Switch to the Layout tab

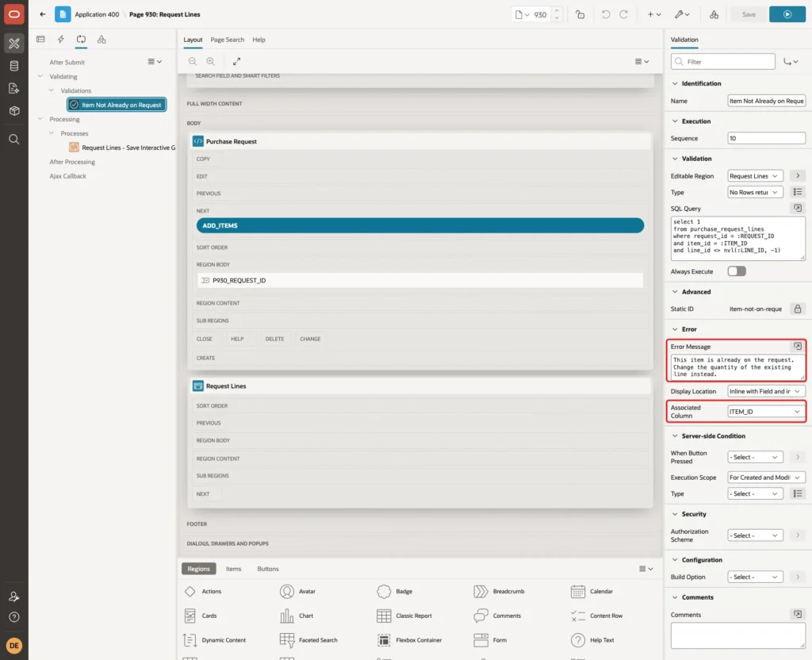193,40
